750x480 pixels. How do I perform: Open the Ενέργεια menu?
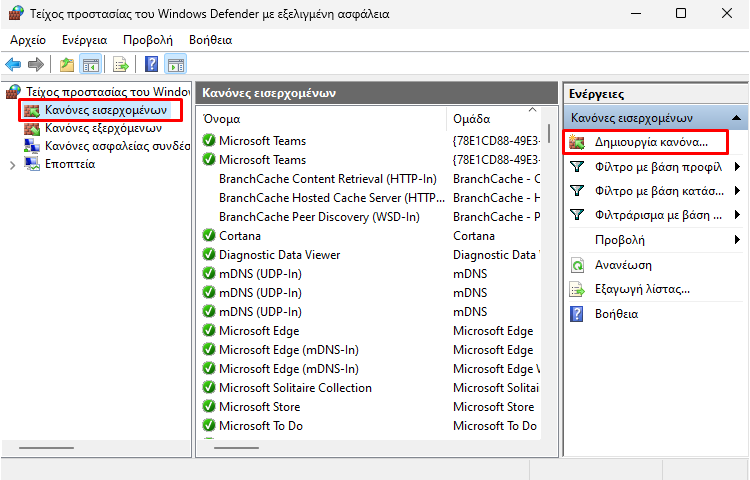click(x=85, y=40)
